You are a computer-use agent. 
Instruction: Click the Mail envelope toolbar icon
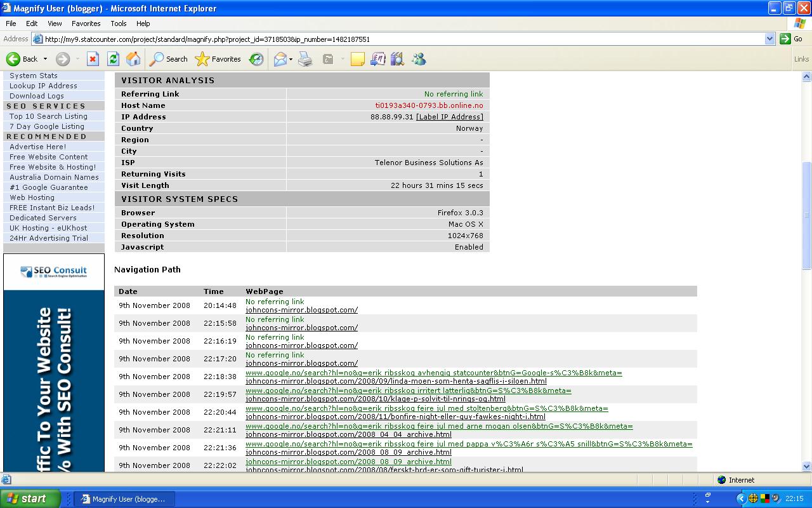click(280, 59)
